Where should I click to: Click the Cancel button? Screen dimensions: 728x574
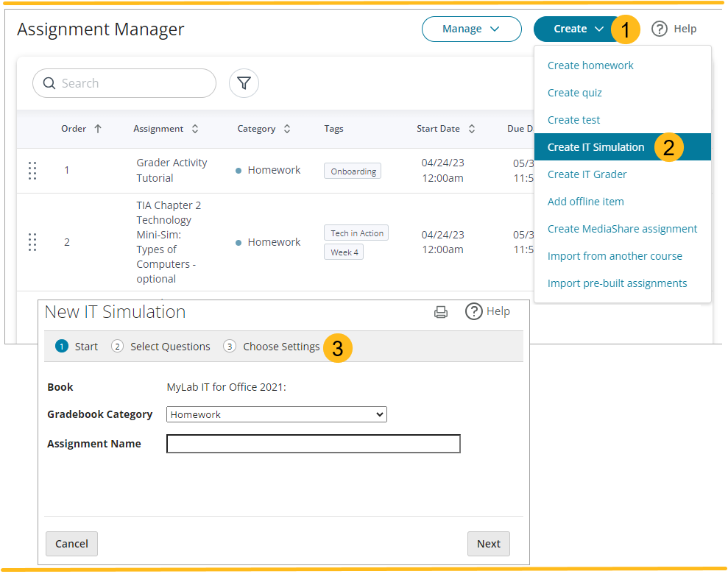(x=71, y=543)
